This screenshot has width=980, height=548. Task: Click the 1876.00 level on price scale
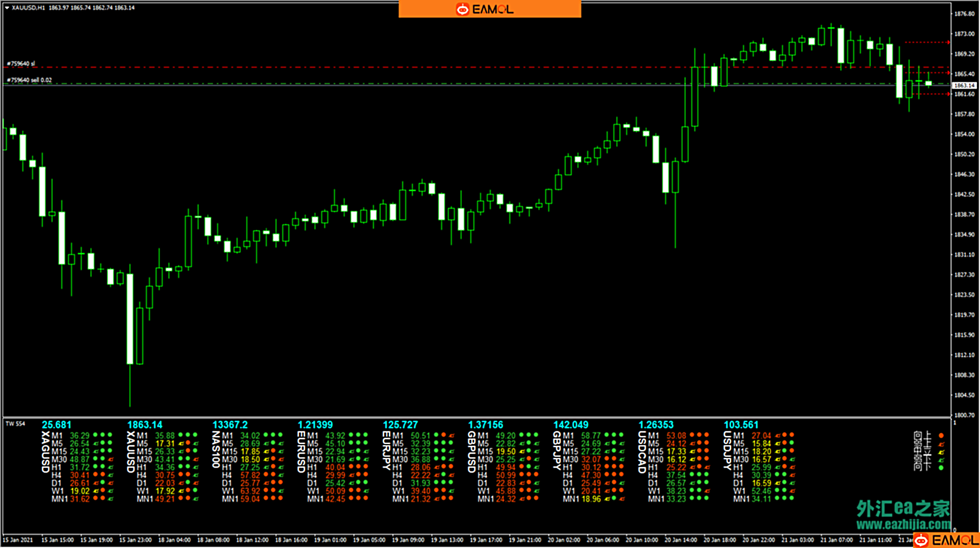click(964, 13)
